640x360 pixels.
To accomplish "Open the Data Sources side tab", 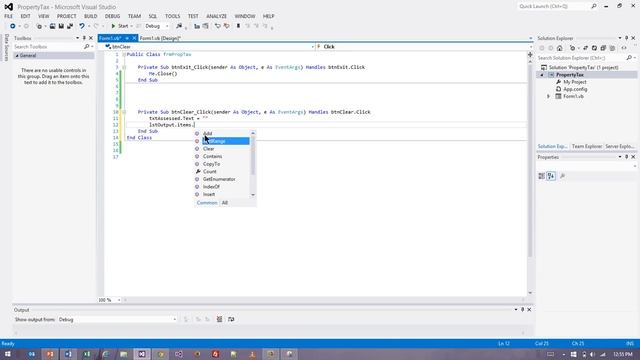I will [x=6, y=48].
